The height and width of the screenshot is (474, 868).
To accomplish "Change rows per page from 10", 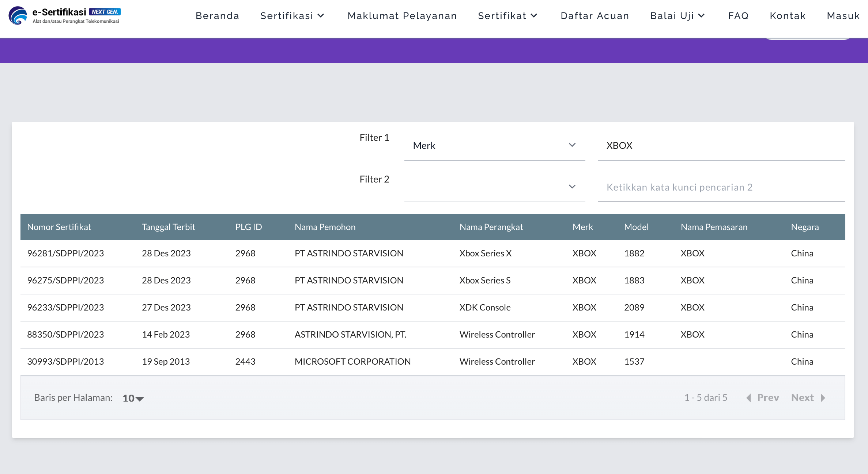I will (x=133, y=398).
